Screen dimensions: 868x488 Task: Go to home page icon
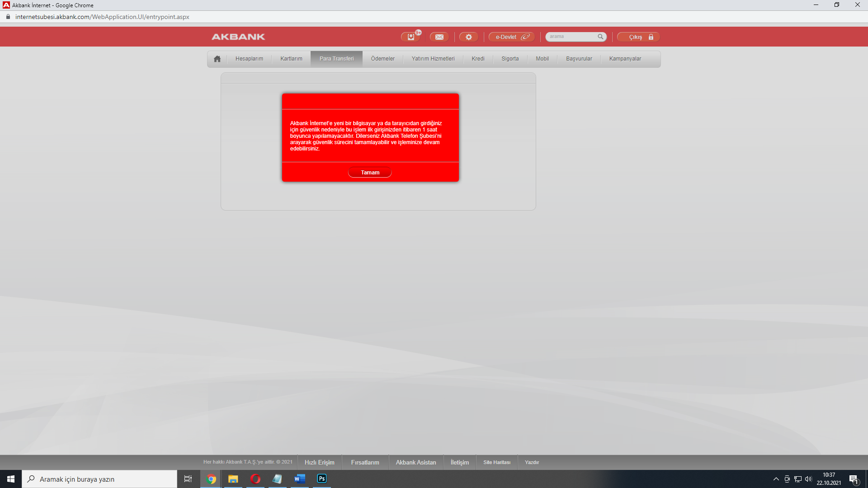217,59
